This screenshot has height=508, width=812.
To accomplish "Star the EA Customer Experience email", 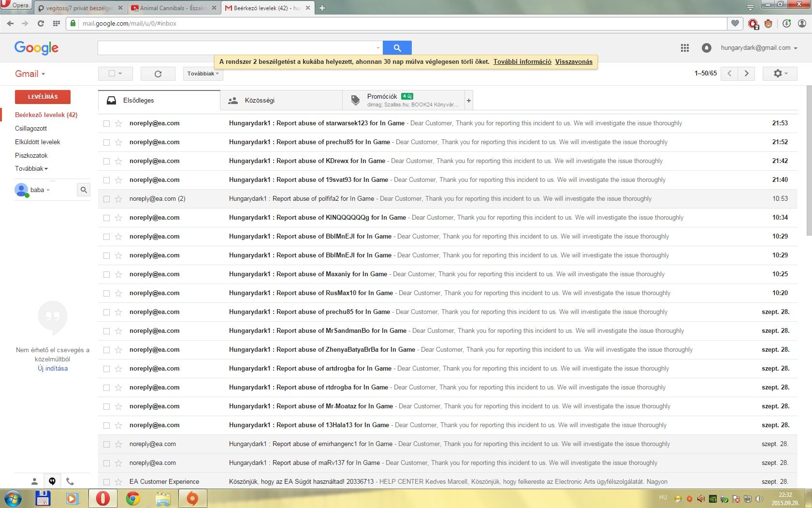I will click(118, 482).
